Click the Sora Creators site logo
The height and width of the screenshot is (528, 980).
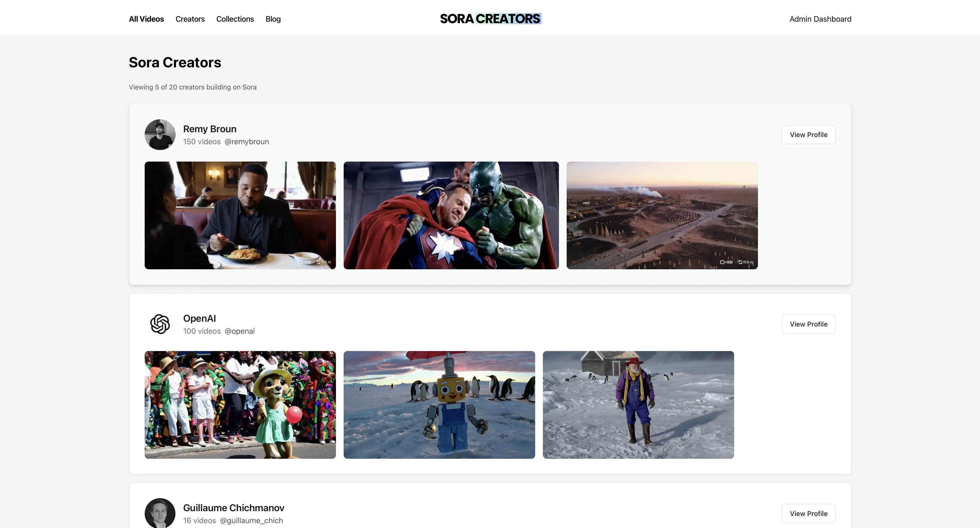coord(490,19)
